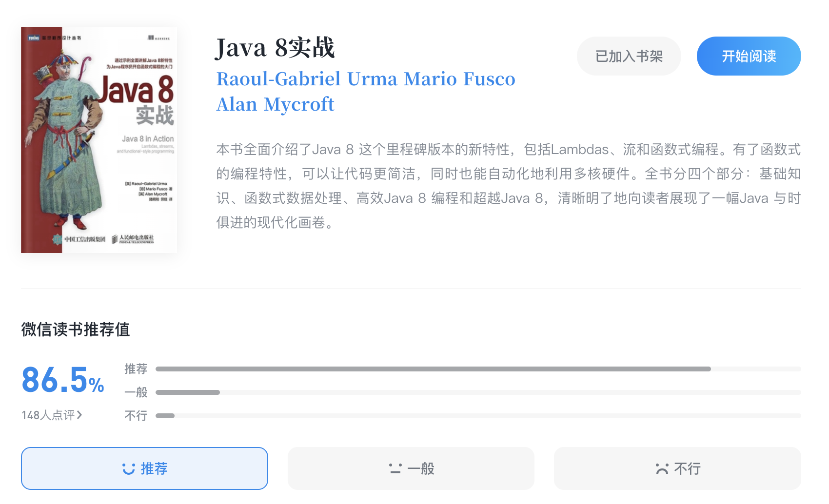Click the 微信读书推荐值 heading
829x504 pixels.
(76, 330)
